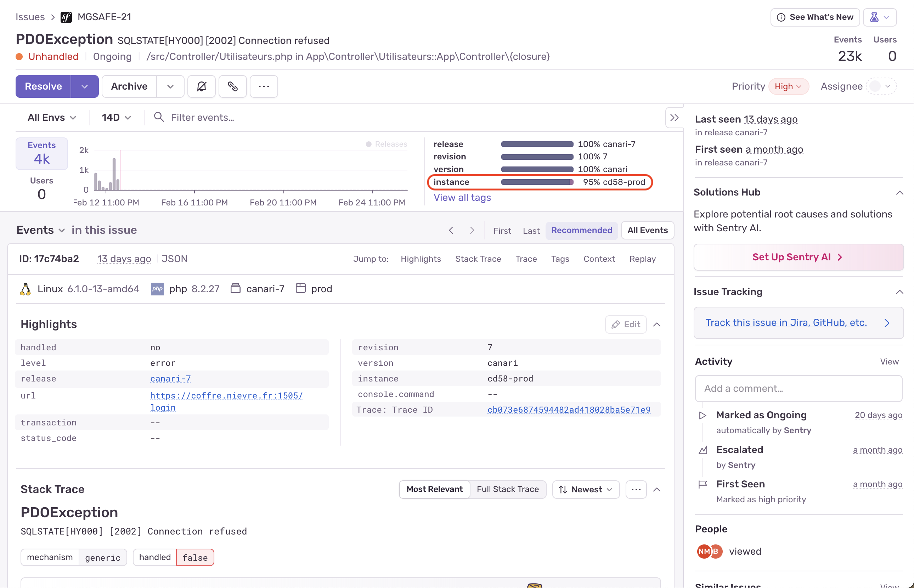
Task: Jump to Stack Trace section
Action: (x=478, y=259)
